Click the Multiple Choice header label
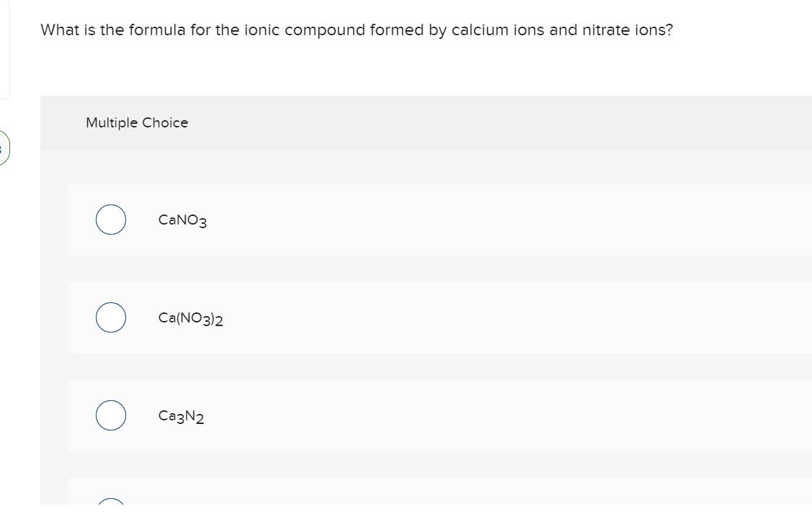The height and width of the screenshot is (519, 812). 136,122
